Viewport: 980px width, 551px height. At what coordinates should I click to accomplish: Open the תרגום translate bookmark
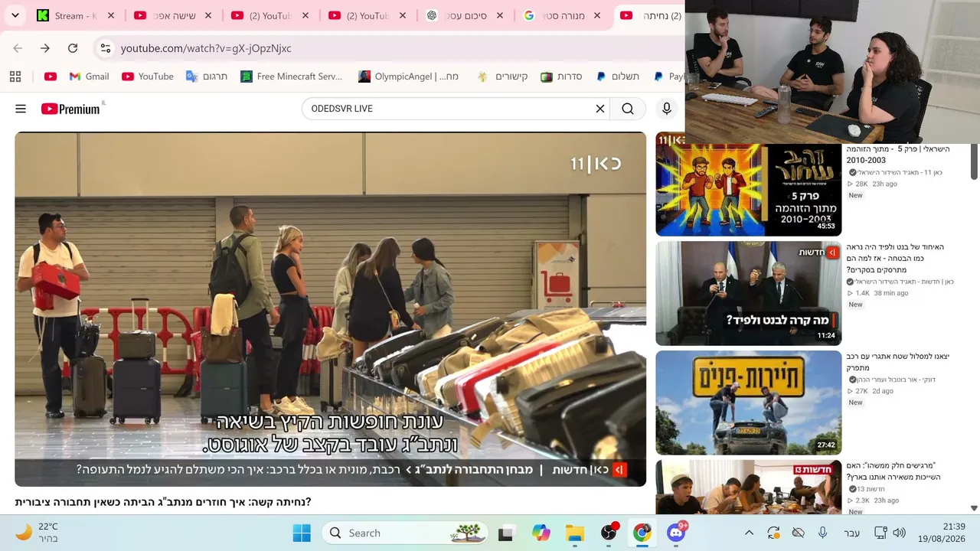coord(207,77)
